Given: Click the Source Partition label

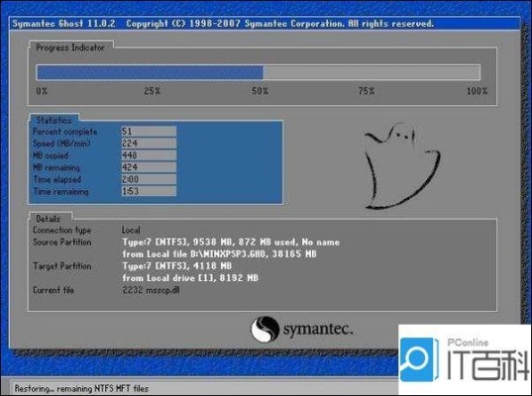Looking at the screenshot, I should tap(62, 243).
